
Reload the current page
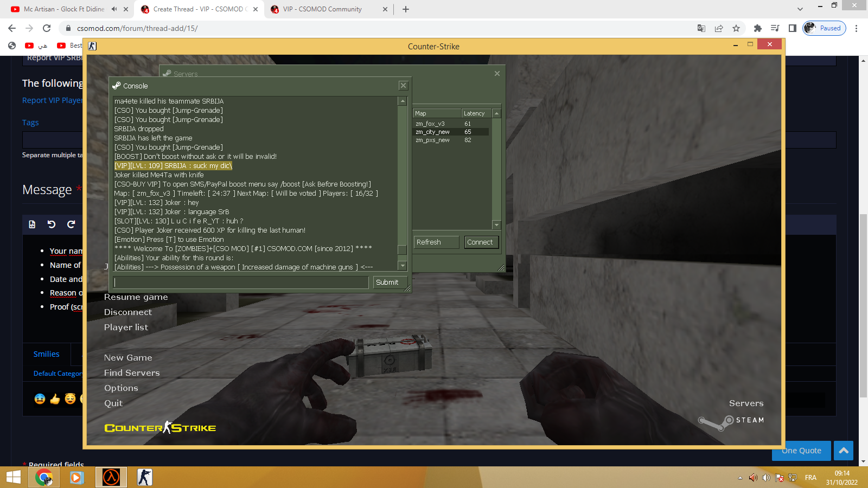[47, 28]
